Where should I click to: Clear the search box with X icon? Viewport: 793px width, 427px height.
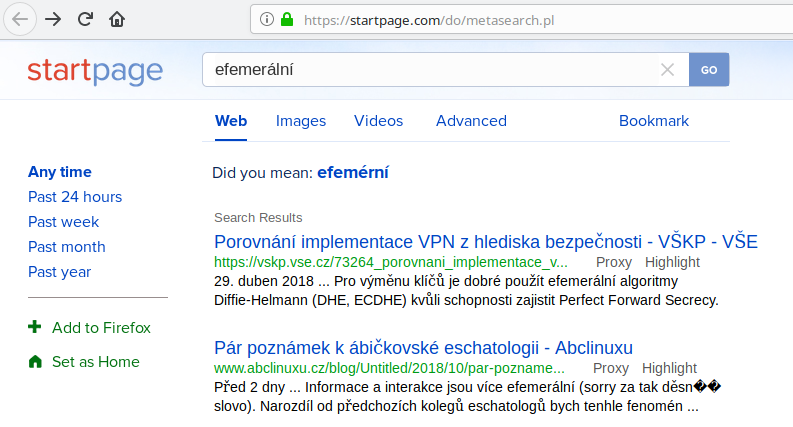pos(667,70)
